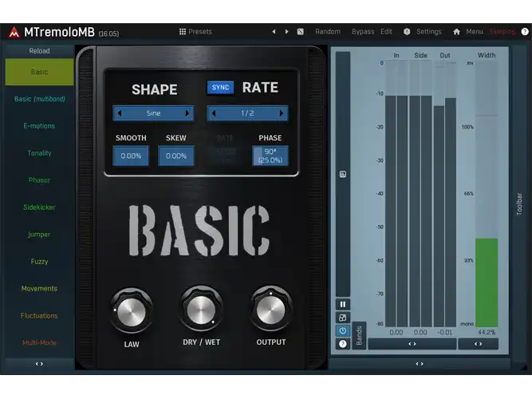Click the Sleeping status indicator

(x=502, y=32)
